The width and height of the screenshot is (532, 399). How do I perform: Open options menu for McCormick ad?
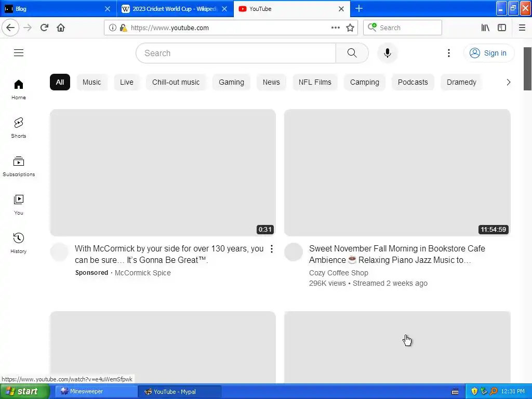[271, 249]
